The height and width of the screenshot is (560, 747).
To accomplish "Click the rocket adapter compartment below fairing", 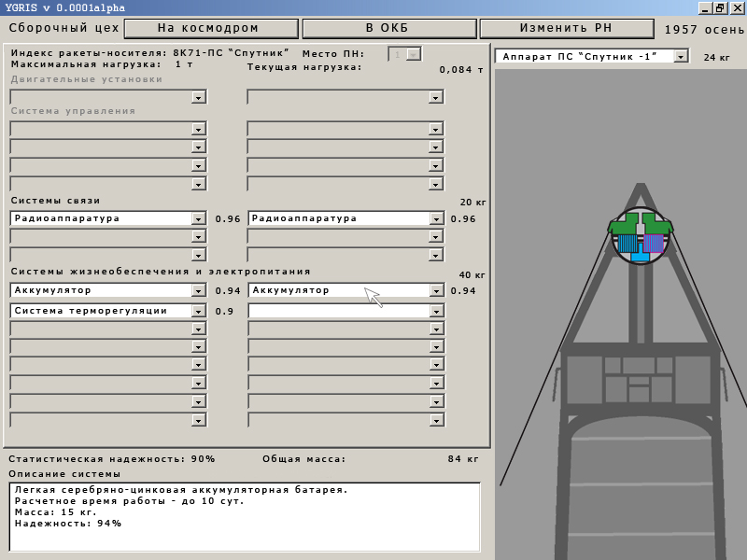I will coord(639,379).
